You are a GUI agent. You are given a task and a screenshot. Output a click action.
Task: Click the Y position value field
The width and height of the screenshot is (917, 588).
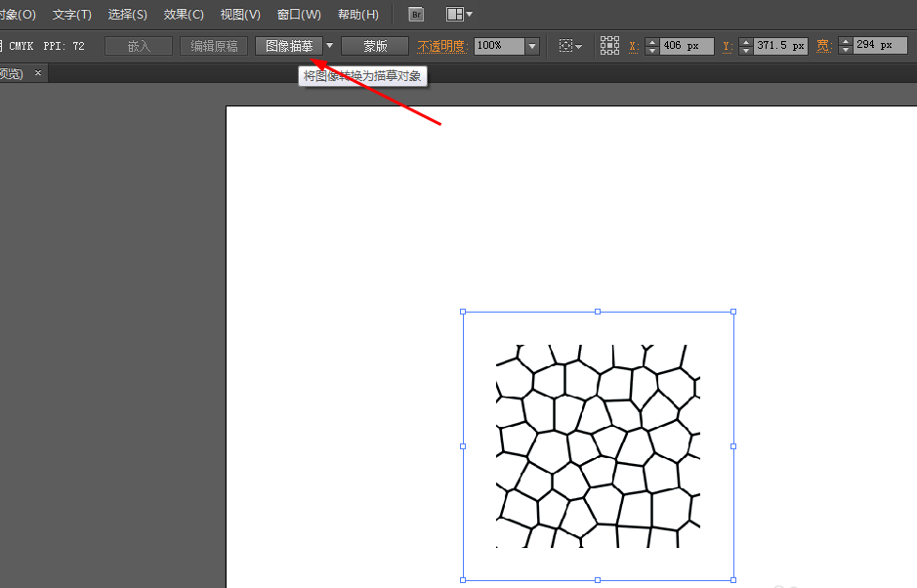coord(780,46)
